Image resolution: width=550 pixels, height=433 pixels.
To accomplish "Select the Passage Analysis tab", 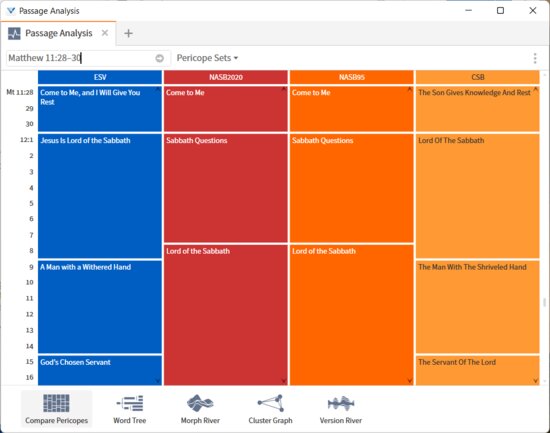I will click(x=58, y=33).
